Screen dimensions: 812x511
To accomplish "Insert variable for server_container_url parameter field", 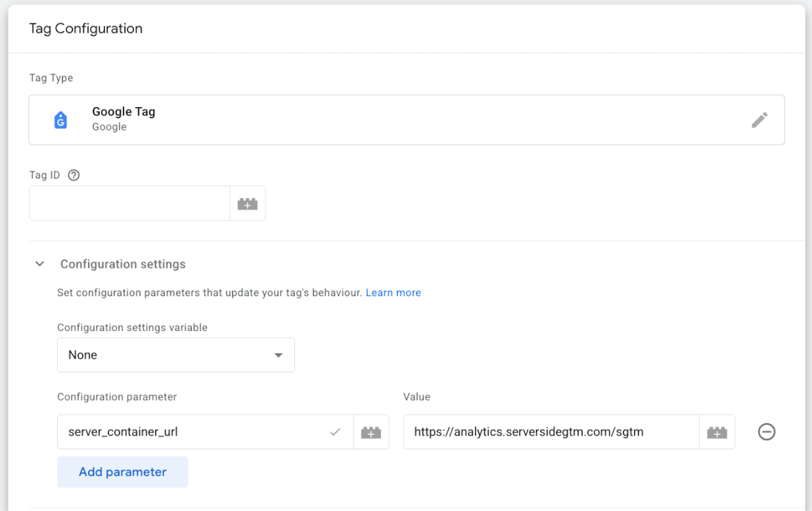I will (x=371, y=432).
